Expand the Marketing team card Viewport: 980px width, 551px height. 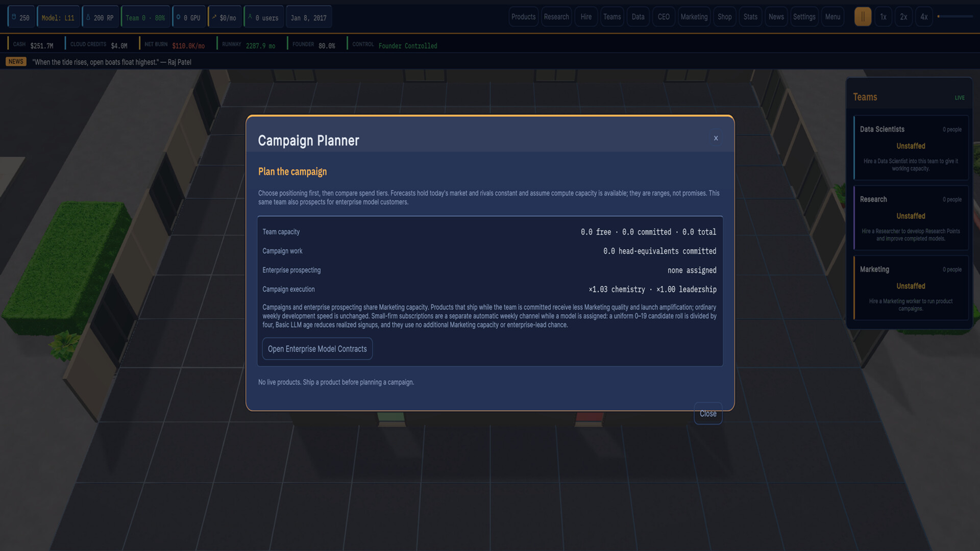[911, 288]
